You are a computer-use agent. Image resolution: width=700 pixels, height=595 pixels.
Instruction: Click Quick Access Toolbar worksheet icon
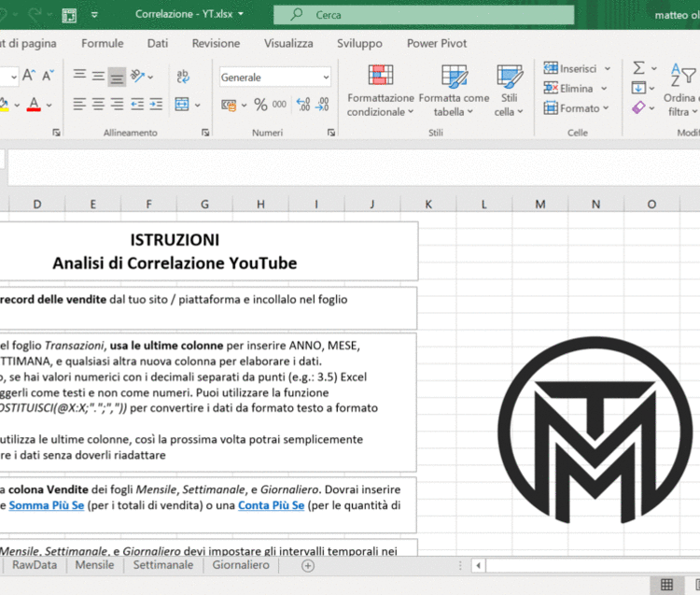69,15
